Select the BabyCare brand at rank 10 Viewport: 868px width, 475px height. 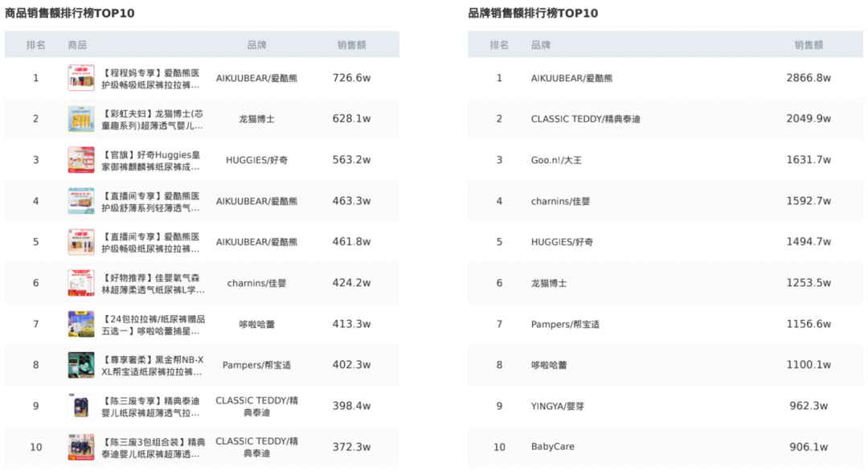tap(552, 447)
